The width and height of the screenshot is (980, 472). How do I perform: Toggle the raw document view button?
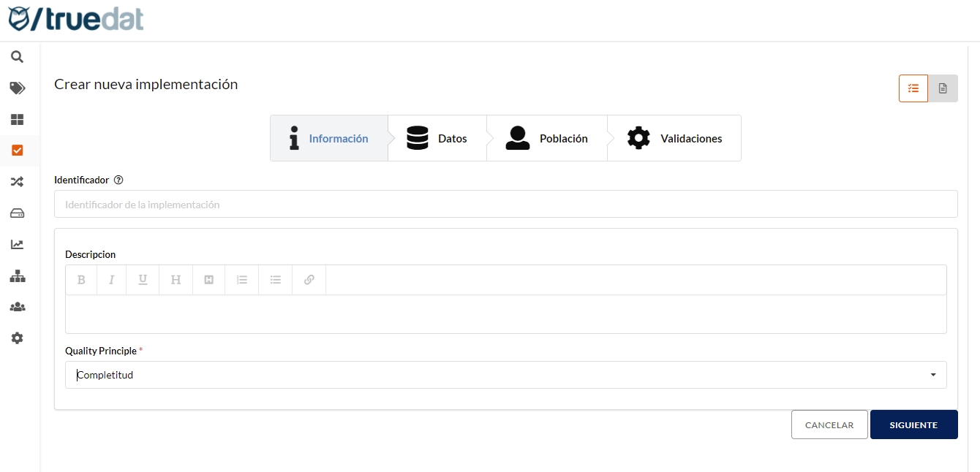[943, 88]
